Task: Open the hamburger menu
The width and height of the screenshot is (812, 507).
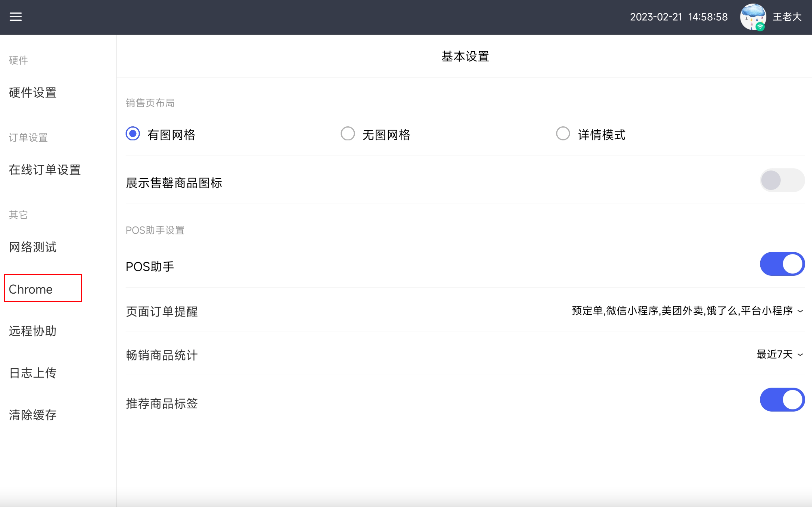Action: point(16,17)
